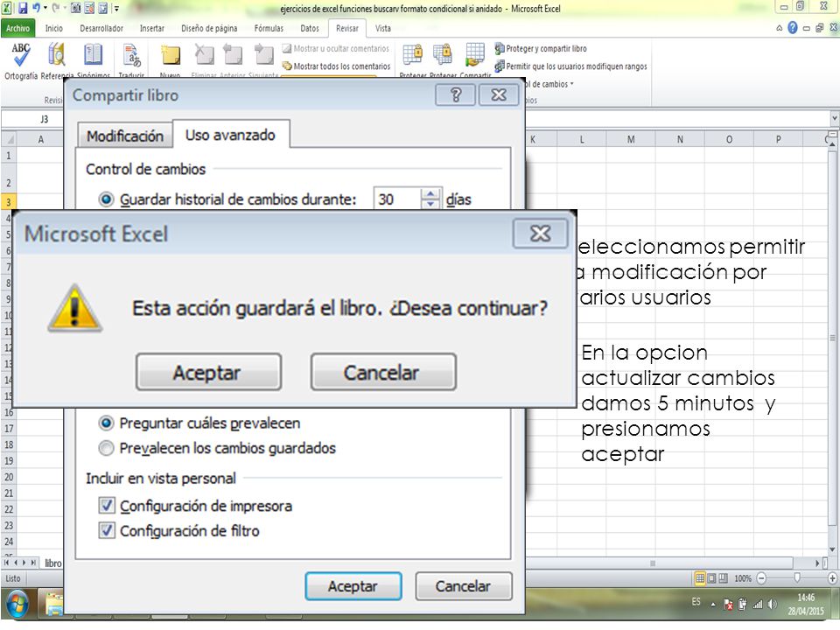
Task: Select the Uso avanzado dialog tab
Action: (231, 135)
